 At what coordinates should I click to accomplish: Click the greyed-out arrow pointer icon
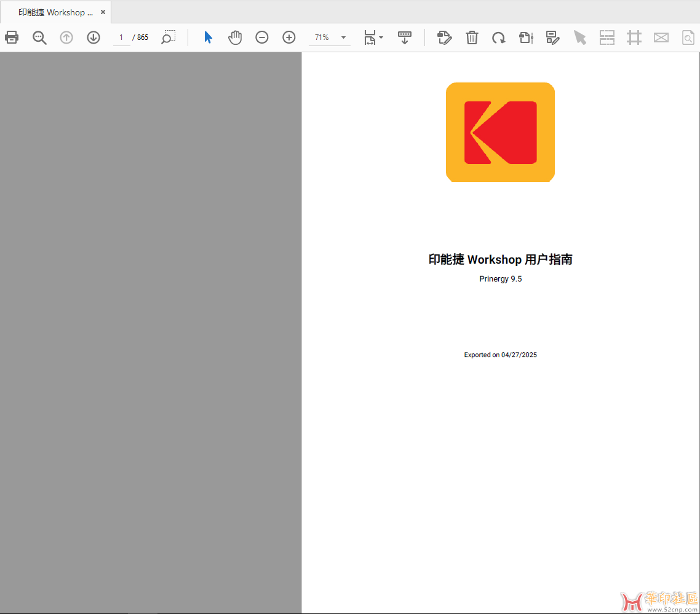tap(580, 37)
